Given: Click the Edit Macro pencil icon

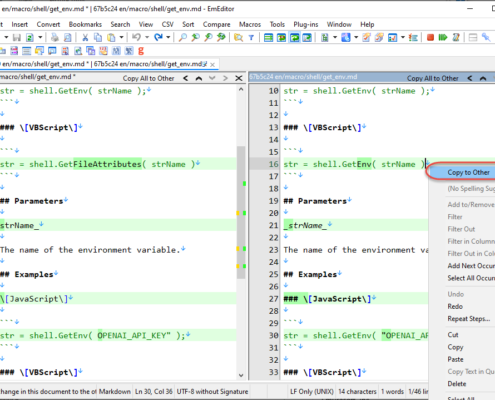Looking at the screenshot, I should pos(456,37).
